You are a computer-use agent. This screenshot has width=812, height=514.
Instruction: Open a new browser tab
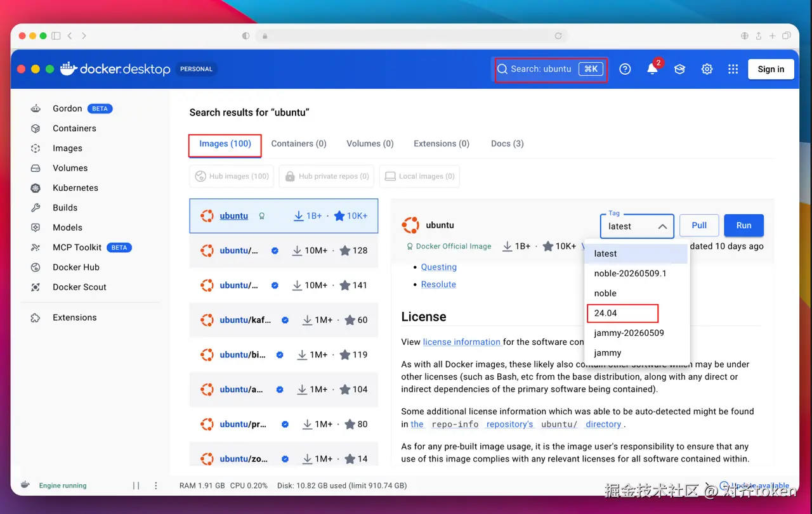click(x=773, y=36)
